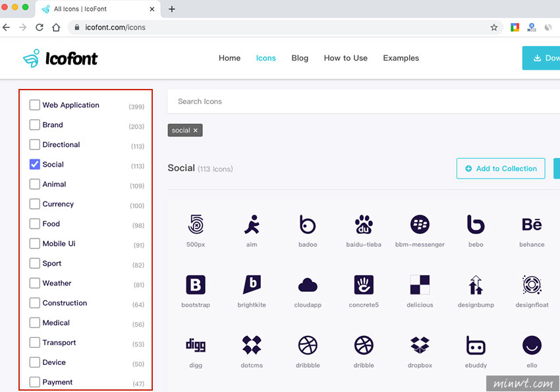Tick the Transport checkbox
The height and width of the screenshot is (392, 560).
pyautogui.click(x=35, y=343)
